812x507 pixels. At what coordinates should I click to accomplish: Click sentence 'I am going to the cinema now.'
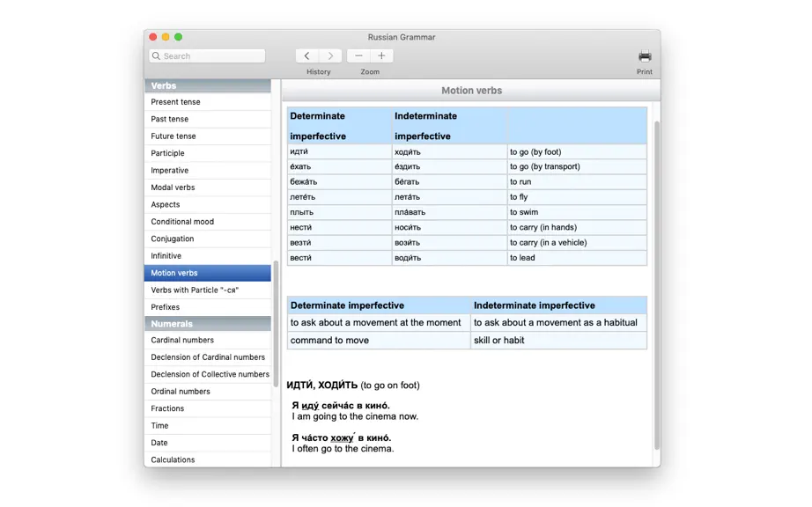pyautogui.click(x=355, y=416)
